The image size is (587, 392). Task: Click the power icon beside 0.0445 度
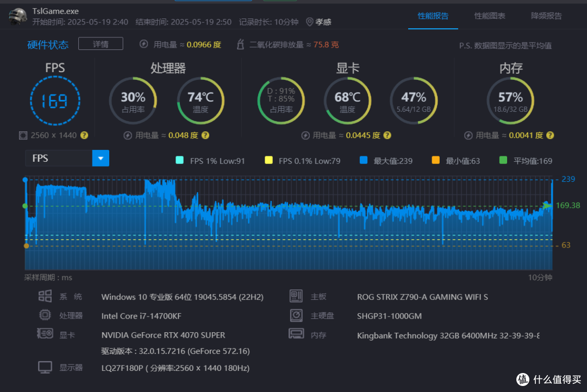305,135
